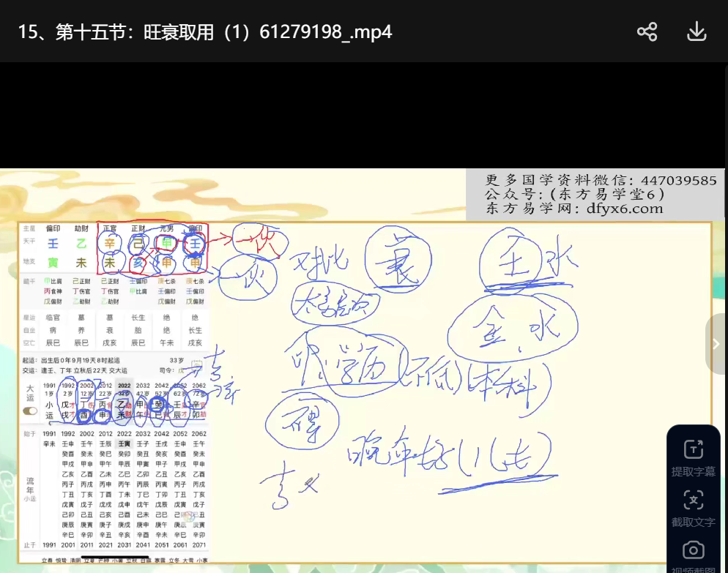
Task: Click the 小运 column for 1991
Action: click(x=49, y=409)
